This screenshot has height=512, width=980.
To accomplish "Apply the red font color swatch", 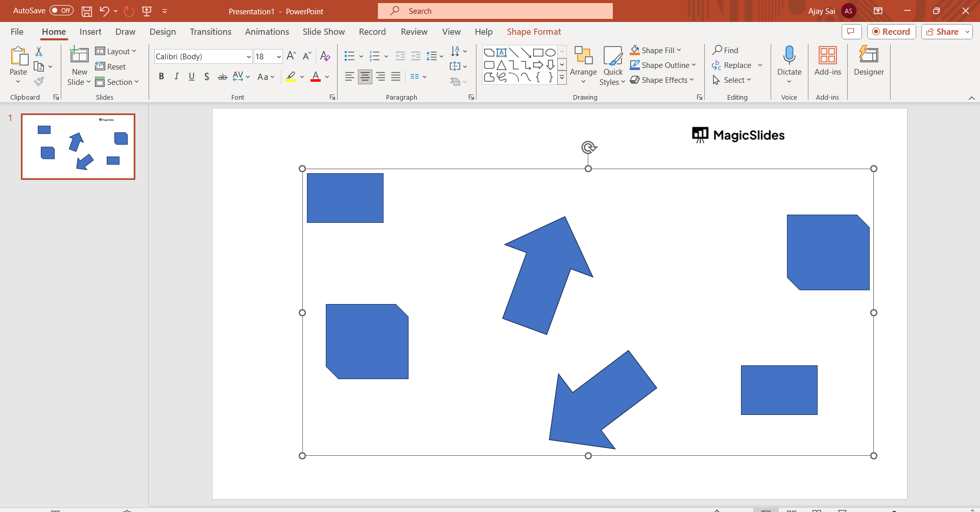I will (316, 77).
